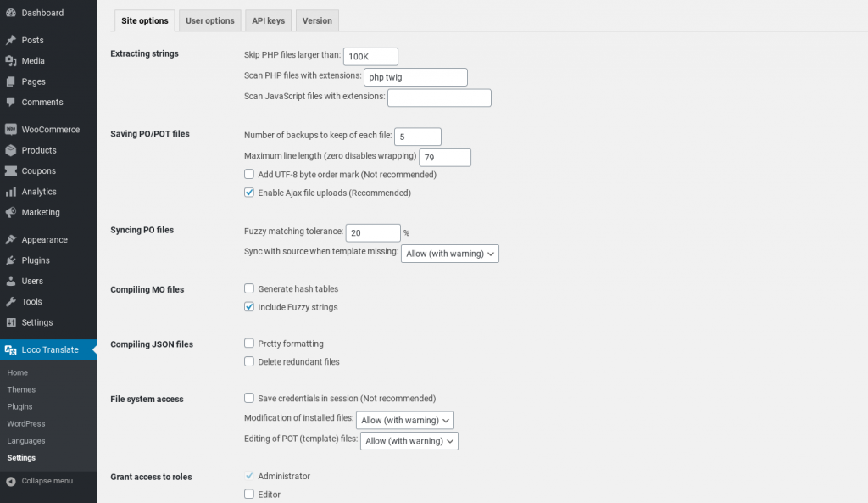Click Scan JavaScript files extensions field
868x503 pixels.
click(x=439, y=98)
